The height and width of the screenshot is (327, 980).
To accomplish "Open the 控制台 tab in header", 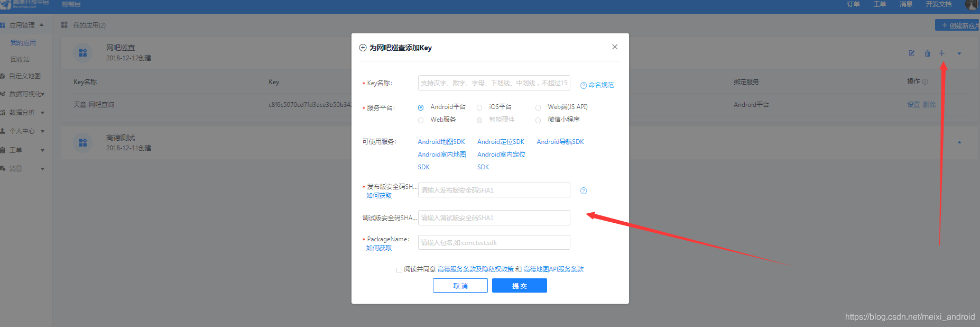I will click(71, 4).
